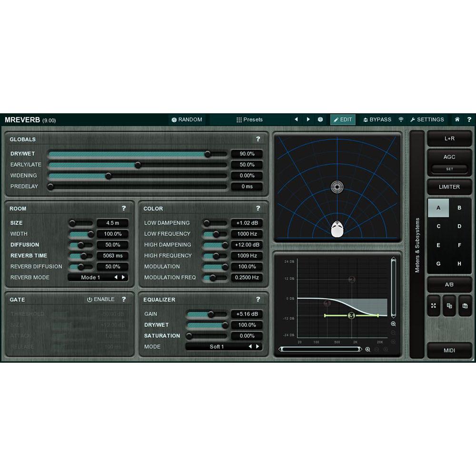Click the L+R output button
476x476 pixels.
pos(449,138)
